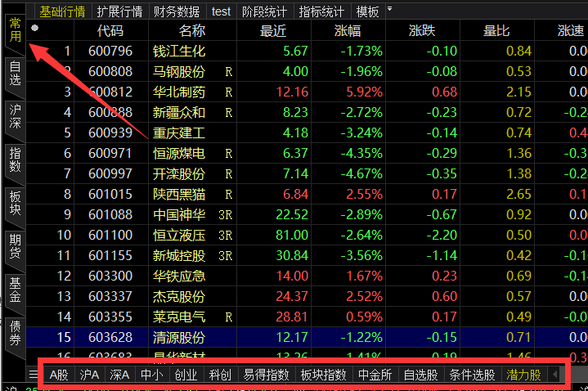Open the 中金所 bottom tab
Image resolution: width=588 pixels, height=391 pixels.
pos(375,375)
